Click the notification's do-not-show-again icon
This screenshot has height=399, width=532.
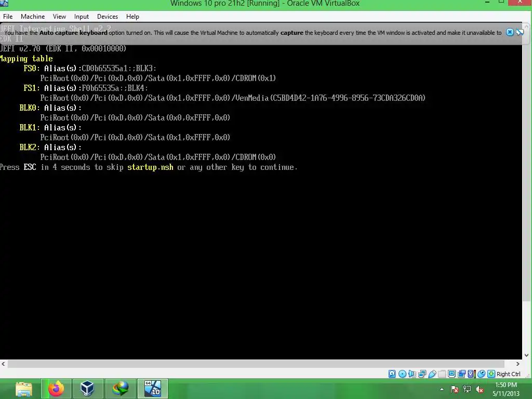(x=520, y=32)
